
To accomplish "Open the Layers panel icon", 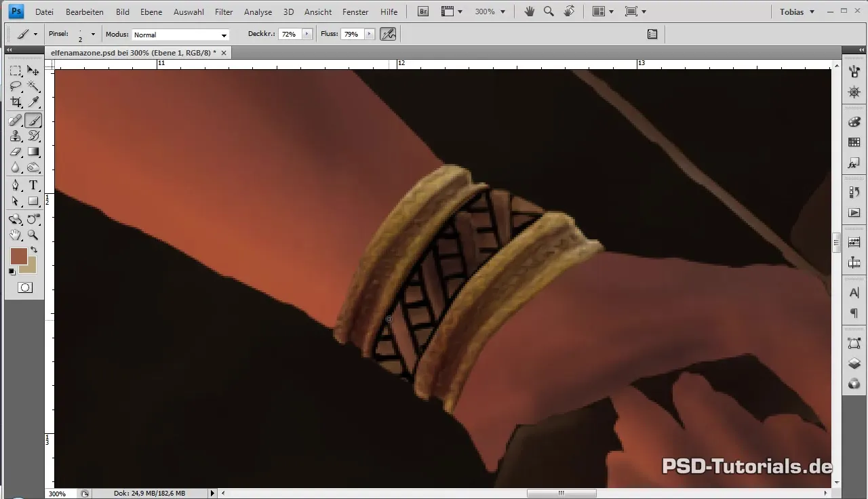I will click(854, 363).
